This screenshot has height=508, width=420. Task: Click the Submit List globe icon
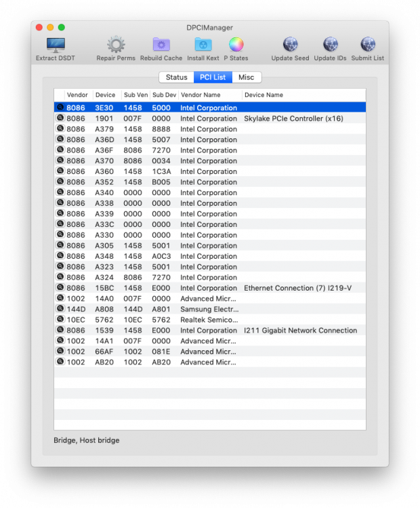368,45
